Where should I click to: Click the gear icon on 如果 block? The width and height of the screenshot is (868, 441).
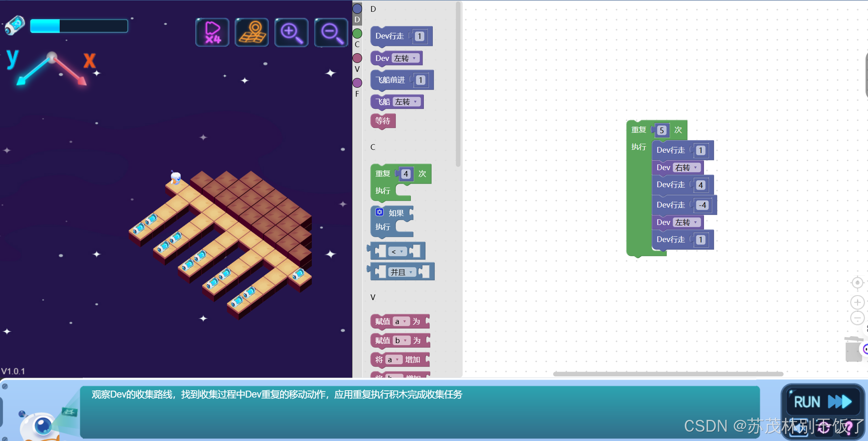[x=379, y=212]
